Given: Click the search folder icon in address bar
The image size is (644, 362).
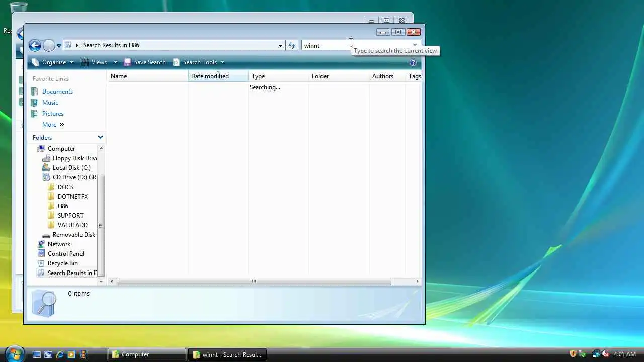Looking at the screenshot, I should [x=69, y=45].
